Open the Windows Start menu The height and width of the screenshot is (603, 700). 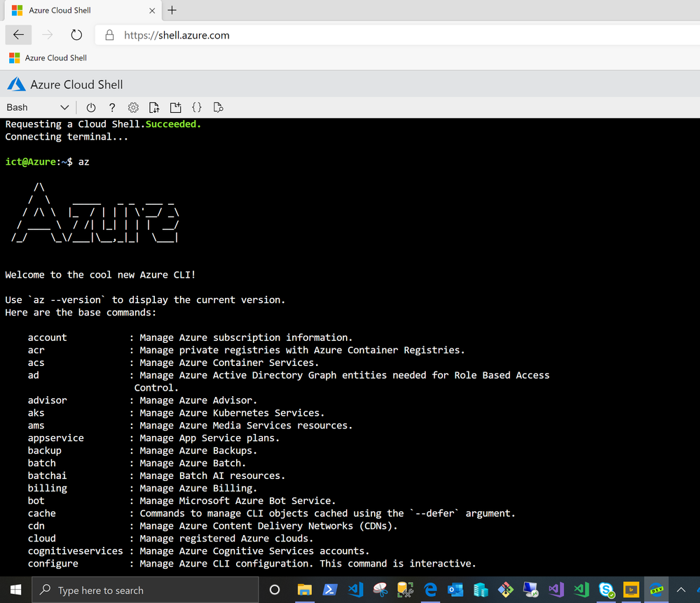15,590
